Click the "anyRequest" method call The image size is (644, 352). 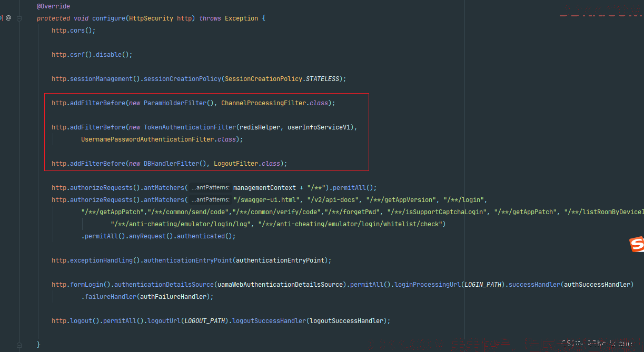coord(147,236)
